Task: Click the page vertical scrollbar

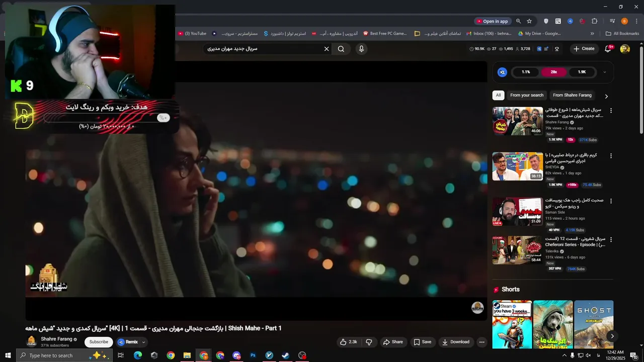Action: pyautogui.click(x=641, y=90)
